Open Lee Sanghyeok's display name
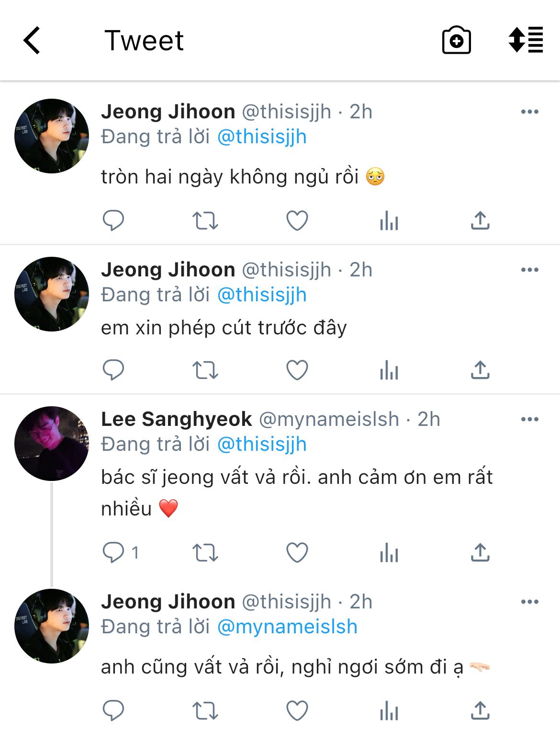The image size is (560, 732). [176, 420]
